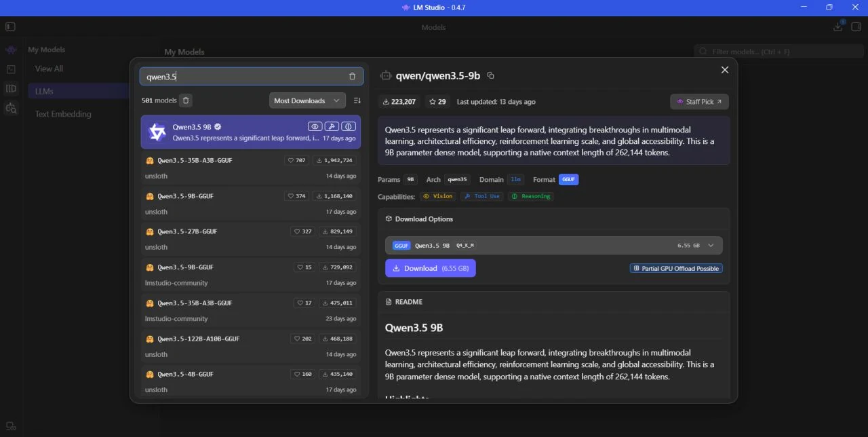
Task: Toggle the right sidebar panel icon
Action: click(x=856, y=26)
